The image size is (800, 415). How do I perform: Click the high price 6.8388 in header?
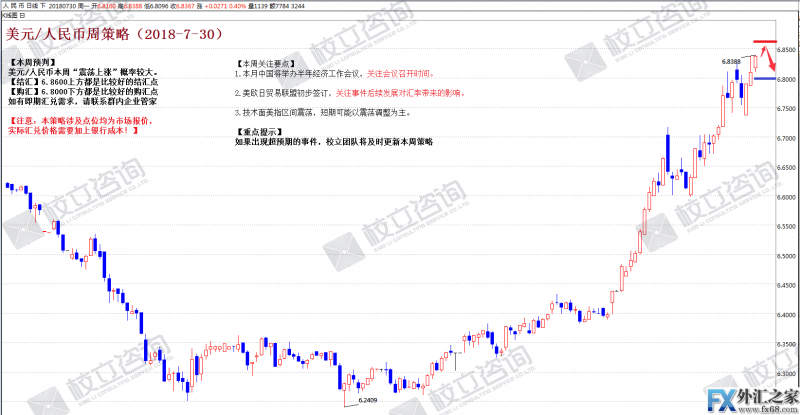pyautogui.click(x=133, y=6)
